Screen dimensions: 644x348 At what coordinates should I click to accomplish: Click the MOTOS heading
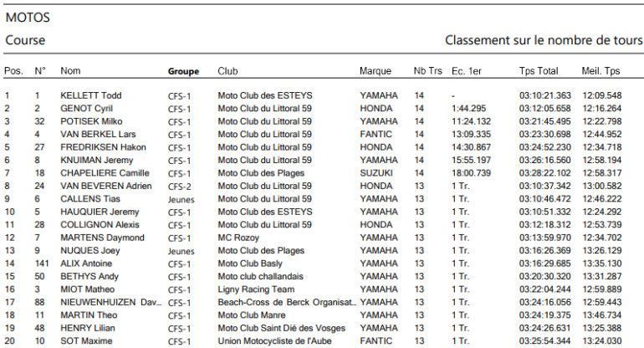(x=28, y=17)
